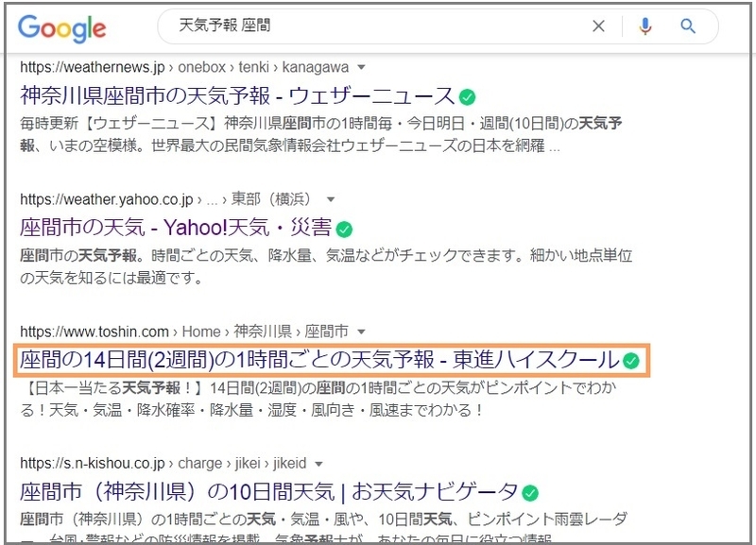Expand the dropdown arrow after weathernews.jp URL

361,67
